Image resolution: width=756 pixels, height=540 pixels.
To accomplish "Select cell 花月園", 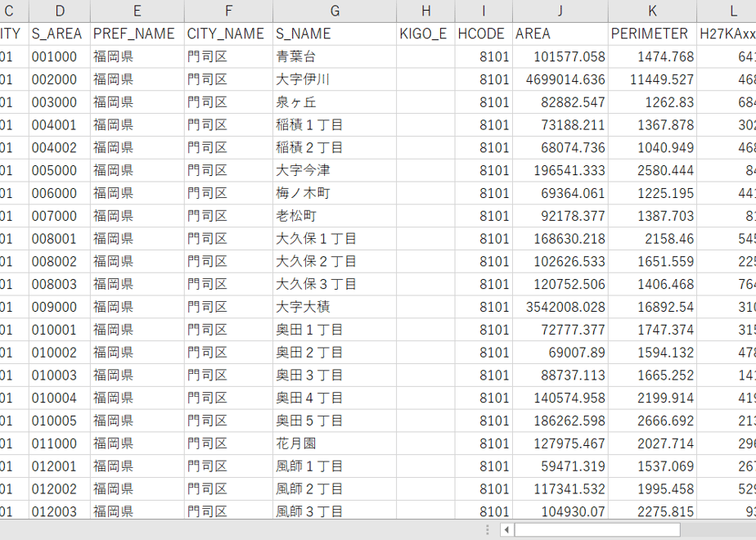I will 335,443.
